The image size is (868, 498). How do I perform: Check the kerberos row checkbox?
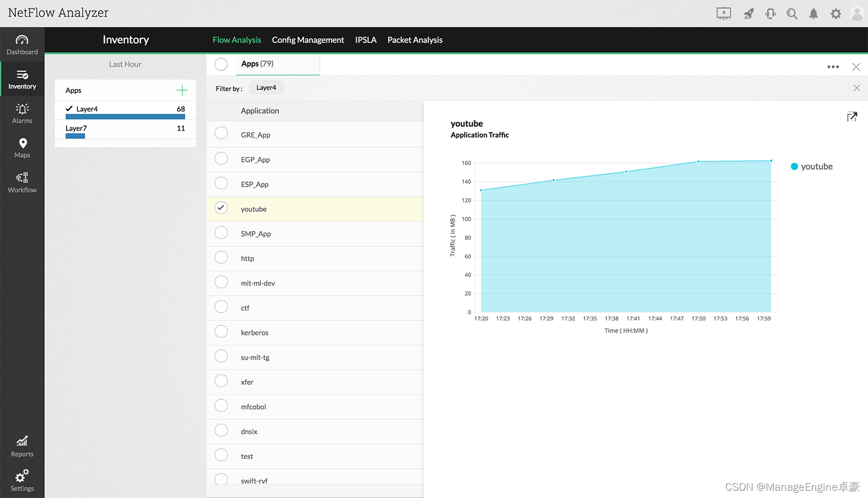[x=221, y=331]
